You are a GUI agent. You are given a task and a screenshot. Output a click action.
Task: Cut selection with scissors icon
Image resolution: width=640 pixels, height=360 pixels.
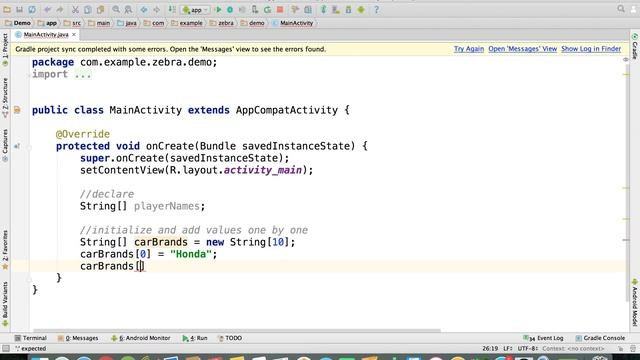(75, 9)
